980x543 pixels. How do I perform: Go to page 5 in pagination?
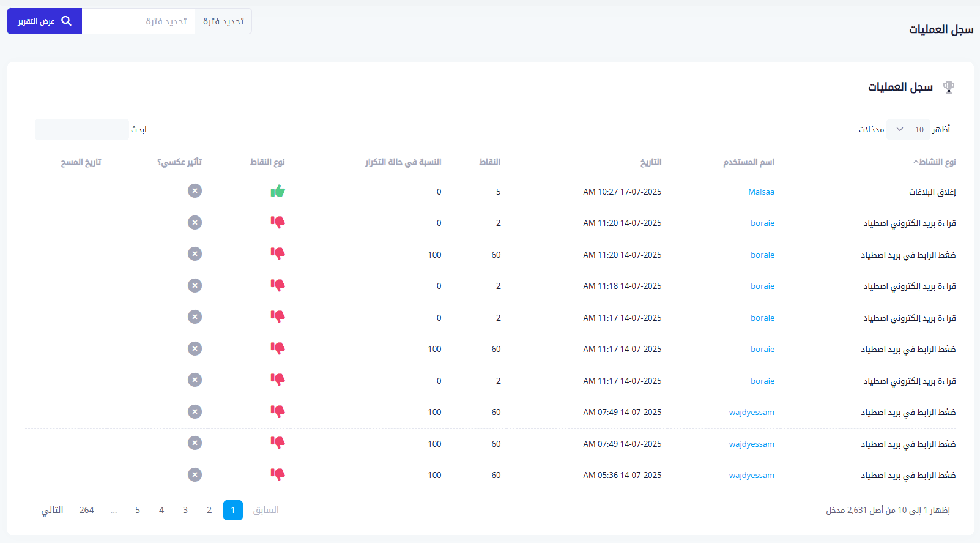(x=138, y=510)
